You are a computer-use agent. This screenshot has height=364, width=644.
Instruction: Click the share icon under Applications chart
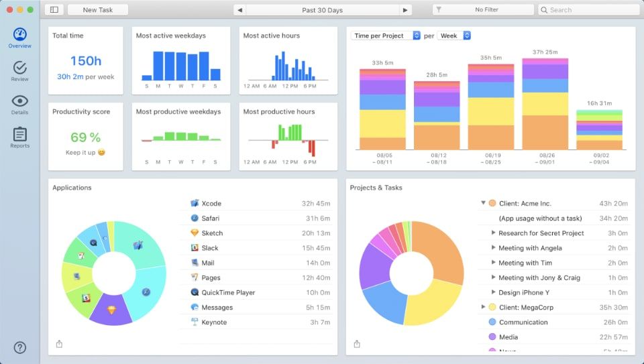click(x=59, y=344)
